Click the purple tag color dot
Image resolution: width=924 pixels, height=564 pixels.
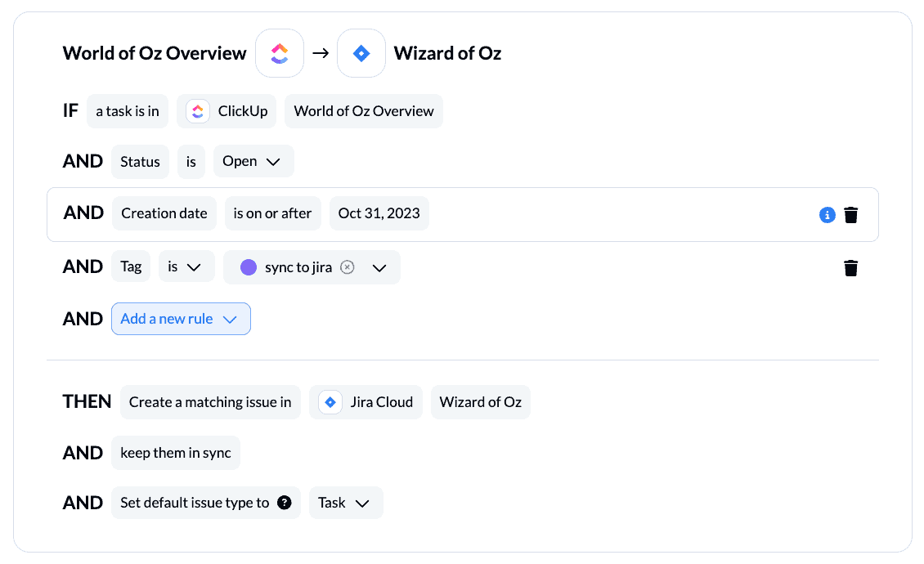click(249, 267)
